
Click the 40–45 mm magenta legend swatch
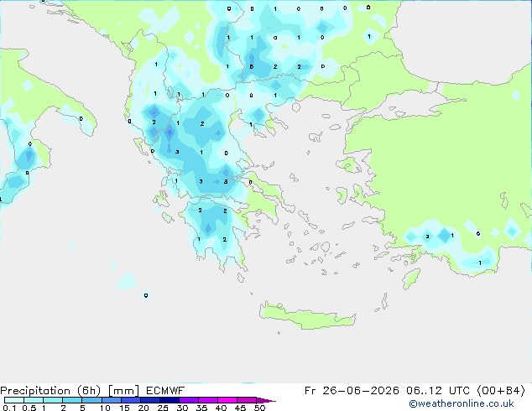[227, 400]
